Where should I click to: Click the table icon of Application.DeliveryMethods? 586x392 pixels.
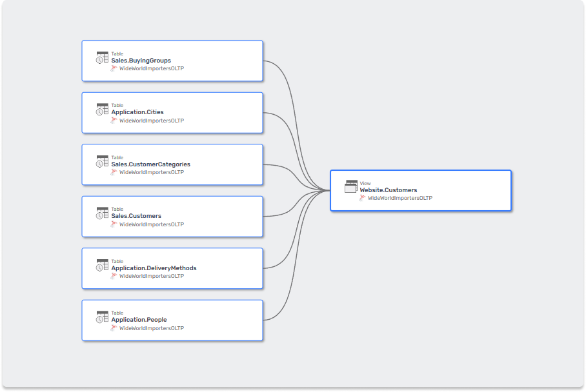click(x=102, y=265)
